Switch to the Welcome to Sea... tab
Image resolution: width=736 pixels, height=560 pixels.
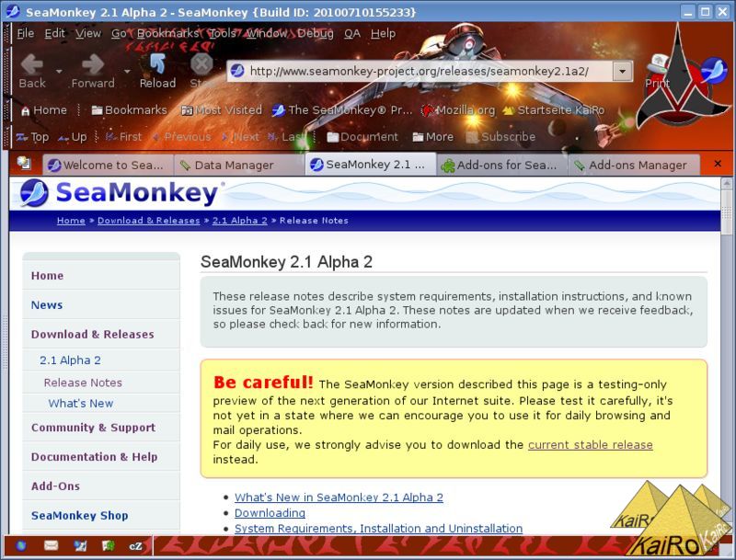point(108,166)
